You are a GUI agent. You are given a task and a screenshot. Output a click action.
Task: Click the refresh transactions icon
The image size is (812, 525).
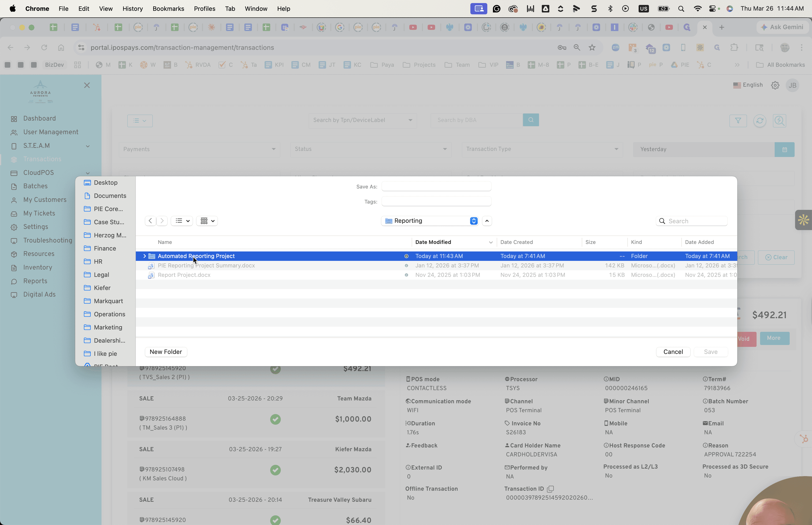(760, 121)
